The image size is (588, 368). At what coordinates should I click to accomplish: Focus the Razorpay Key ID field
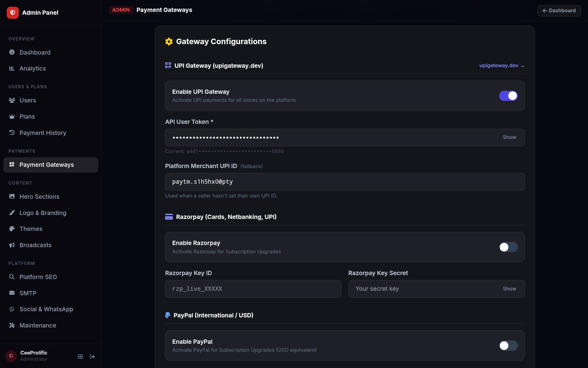(x=253, y=289)
